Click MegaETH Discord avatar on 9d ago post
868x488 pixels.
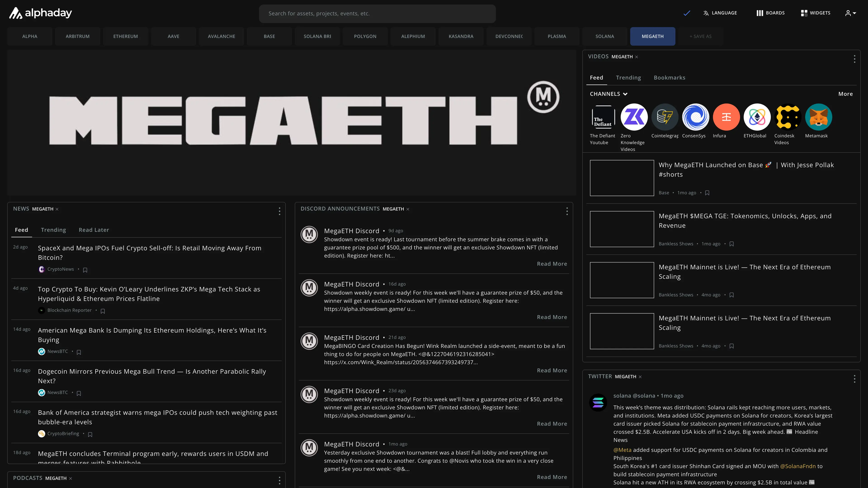309,235
